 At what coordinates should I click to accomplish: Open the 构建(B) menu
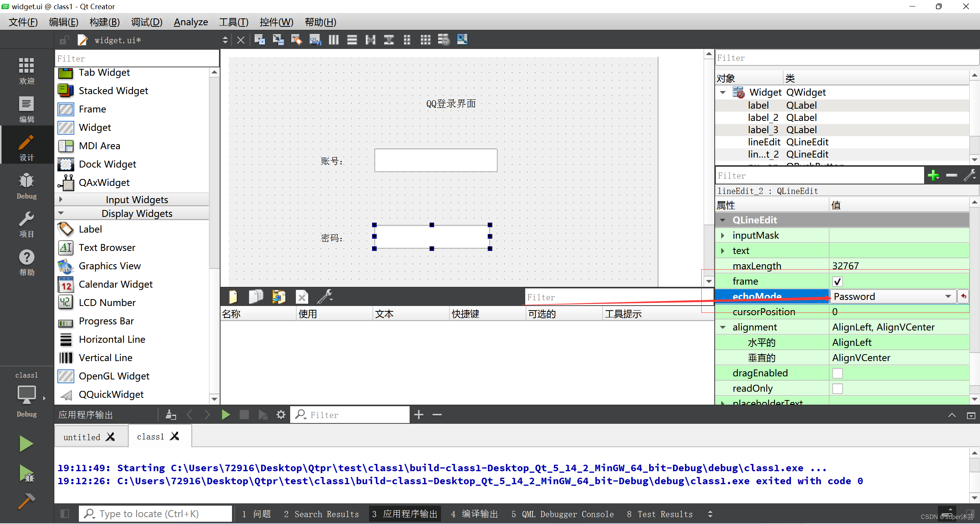pos(105,22)
